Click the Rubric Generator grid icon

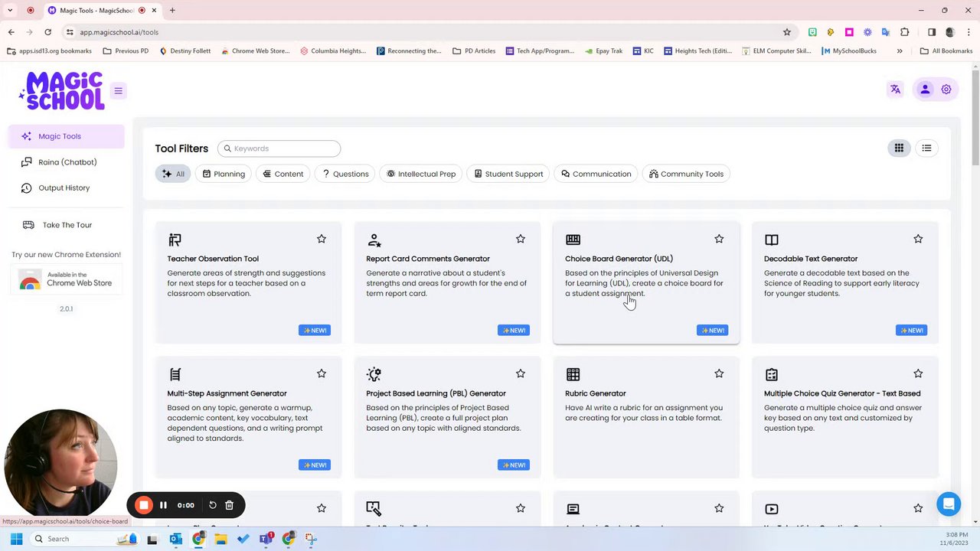pyautogui.click(x=573, y=374)
